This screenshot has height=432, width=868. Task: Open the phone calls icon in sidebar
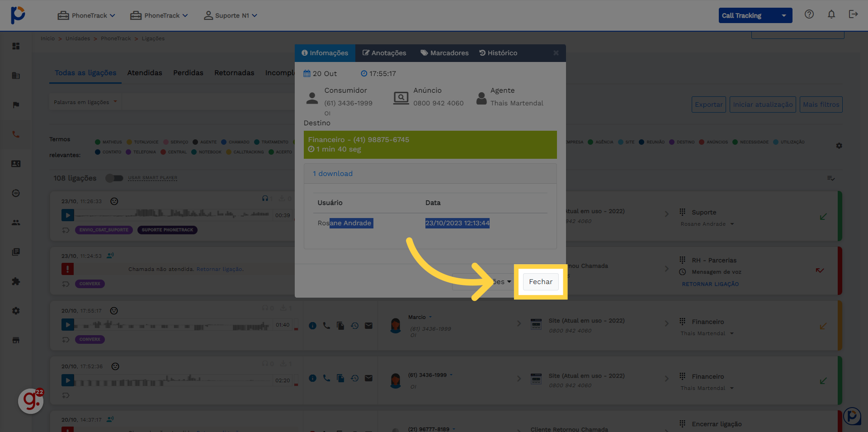click(x=16, y=134)
